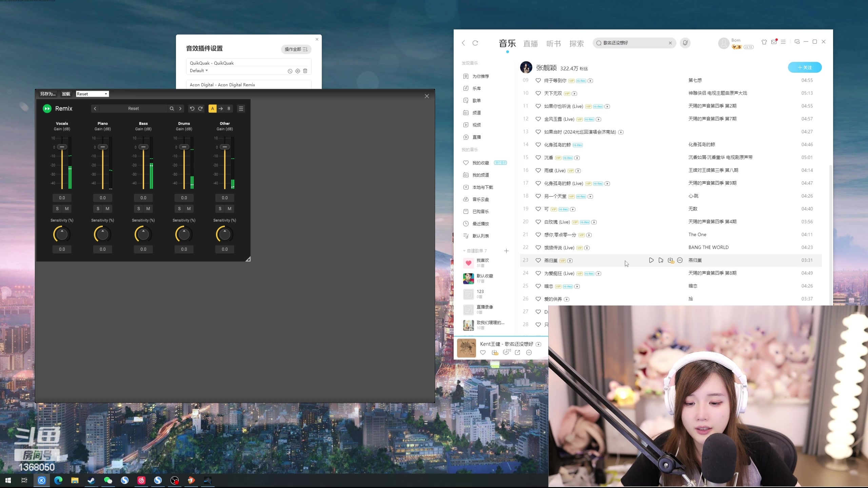Open the 操作全部 menu in plugin settings
This screenshot has width=868, height=488.
pos(296,49)
